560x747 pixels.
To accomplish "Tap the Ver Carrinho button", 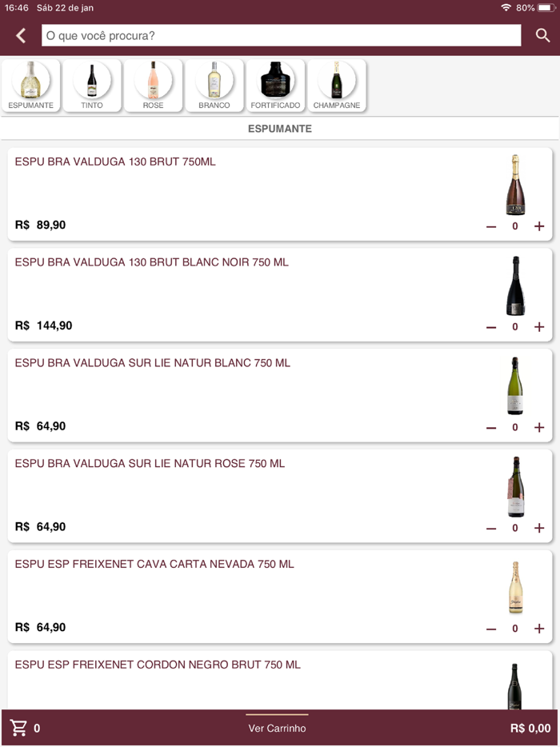I will tap(277, 728).
